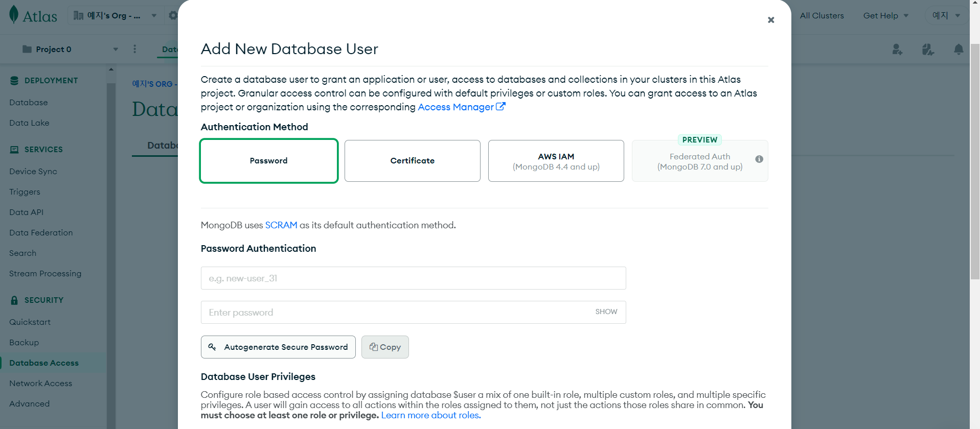This screenshot has height=429, width=980.
Task: Click the Services section icon
Action: click(14, 150)
